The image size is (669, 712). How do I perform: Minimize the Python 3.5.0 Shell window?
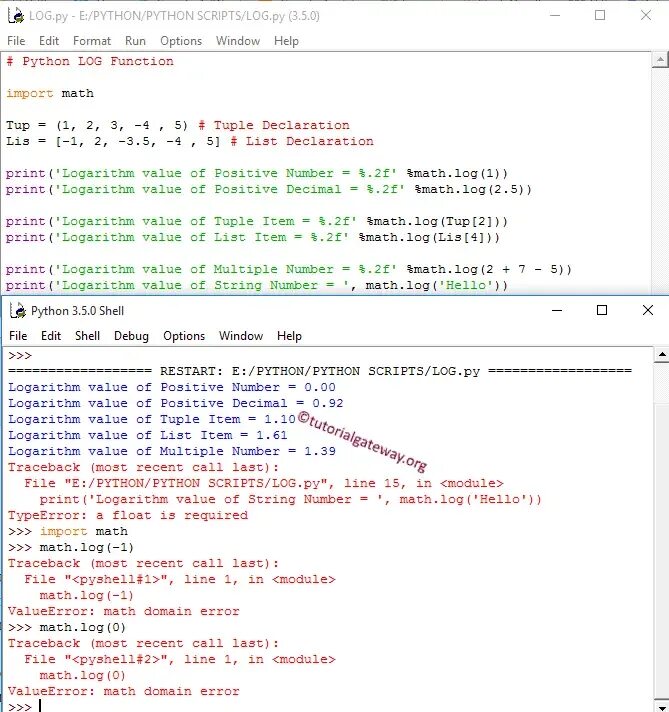[x=557, y=310]
